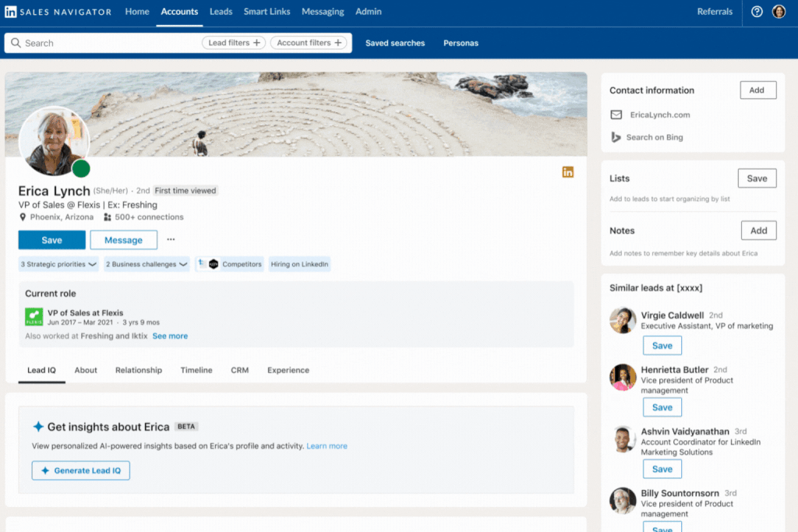Open the Messaging menu item

click(323, 12)
